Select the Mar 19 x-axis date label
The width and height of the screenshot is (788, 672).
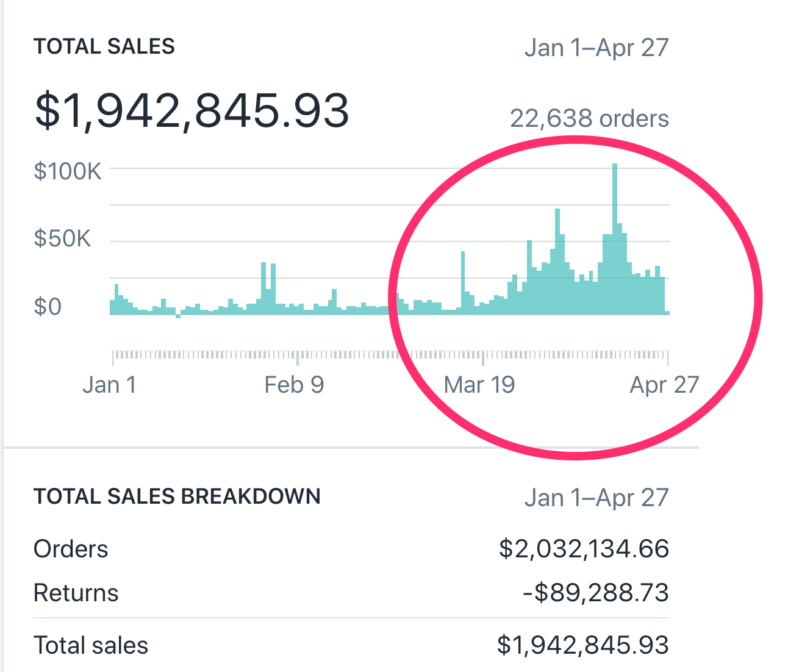tap(479, 385)
